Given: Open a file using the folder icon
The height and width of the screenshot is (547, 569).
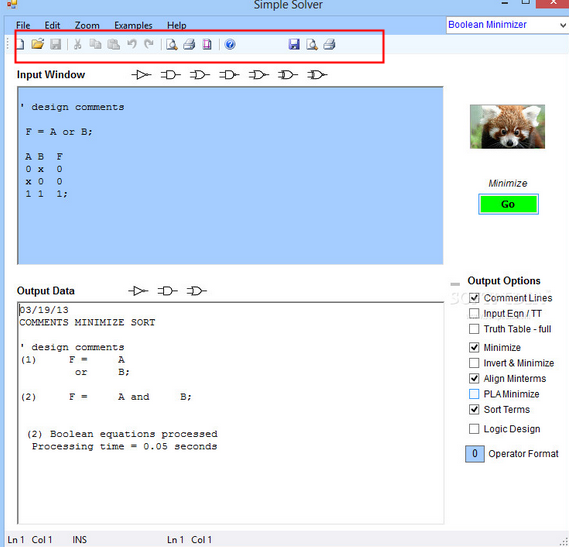Looking at the screenshot, I should pyautogui.click(x=37, y=44).
